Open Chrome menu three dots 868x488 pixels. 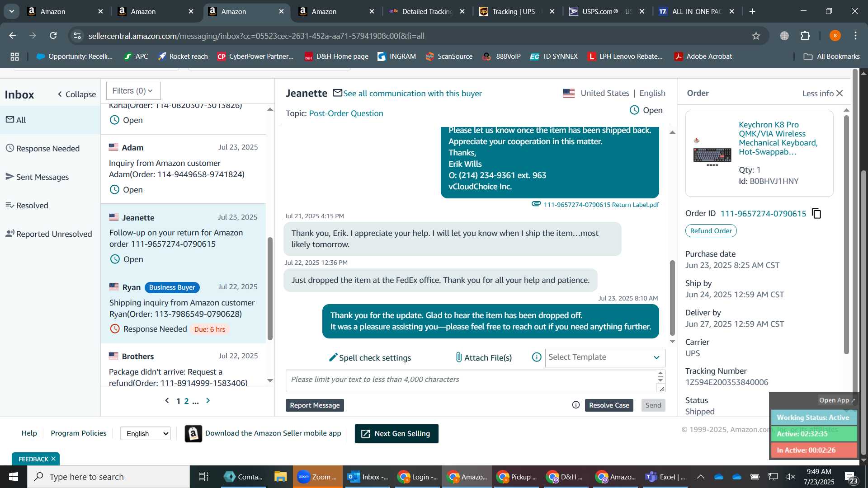[x=855, y=36]
